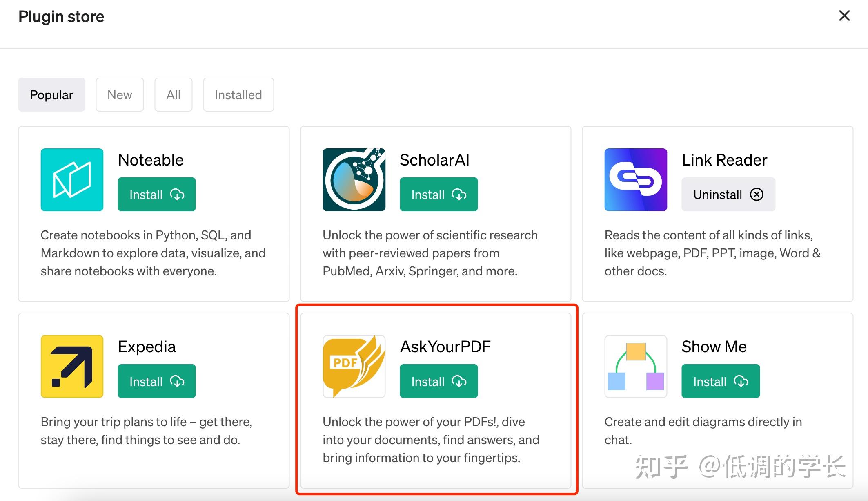Viewport: 868px width, 501px height.
Task: Select the Popular tab
Action: (x=51, y=94)
